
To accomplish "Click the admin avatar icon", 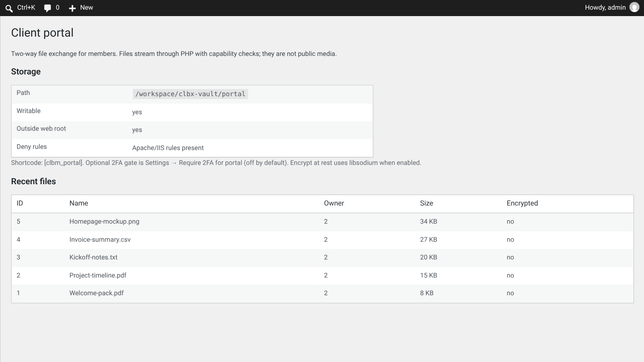I will click(634, 8).
